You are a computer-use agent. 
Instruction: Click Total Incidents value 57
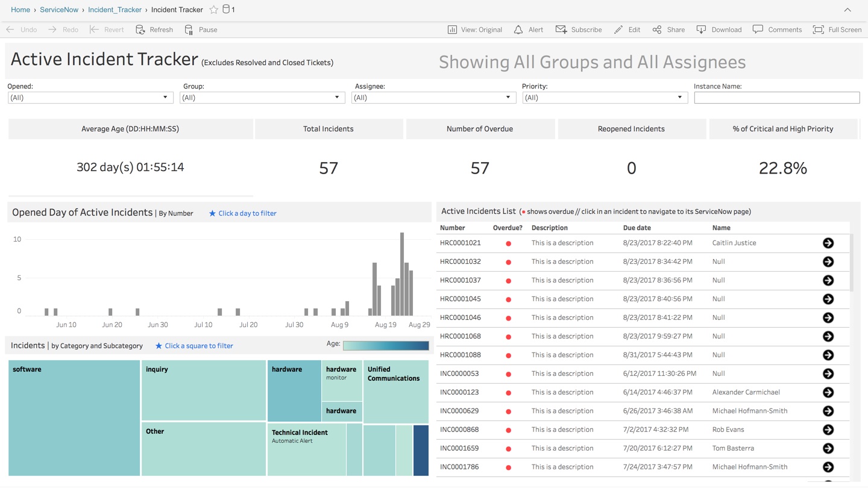pos(329,168)
